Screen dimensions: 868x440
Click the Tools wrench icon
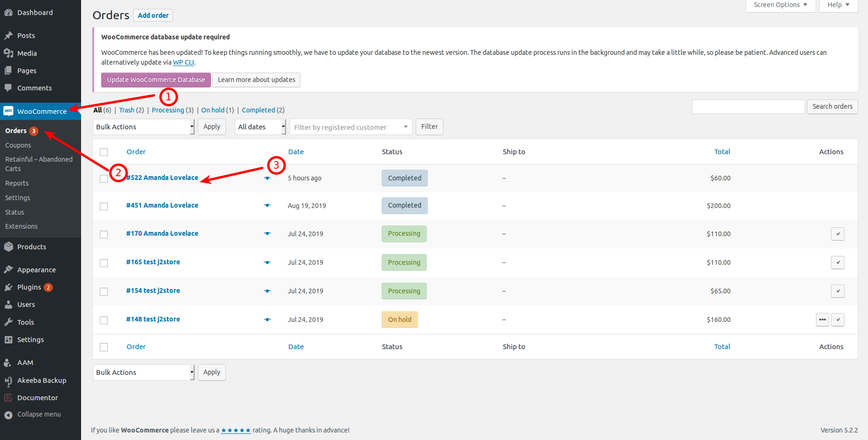click(8, 322)
